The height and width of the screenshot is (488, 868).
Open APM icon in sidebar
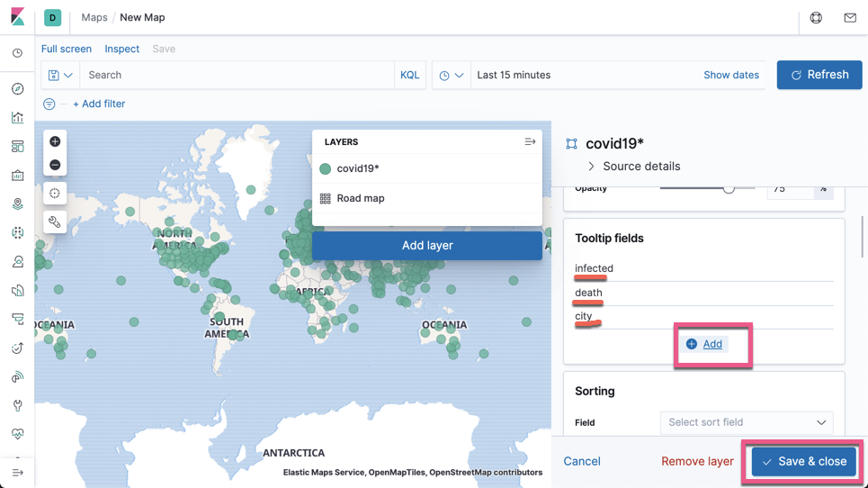pyautogui.click(x=18, y=319)
